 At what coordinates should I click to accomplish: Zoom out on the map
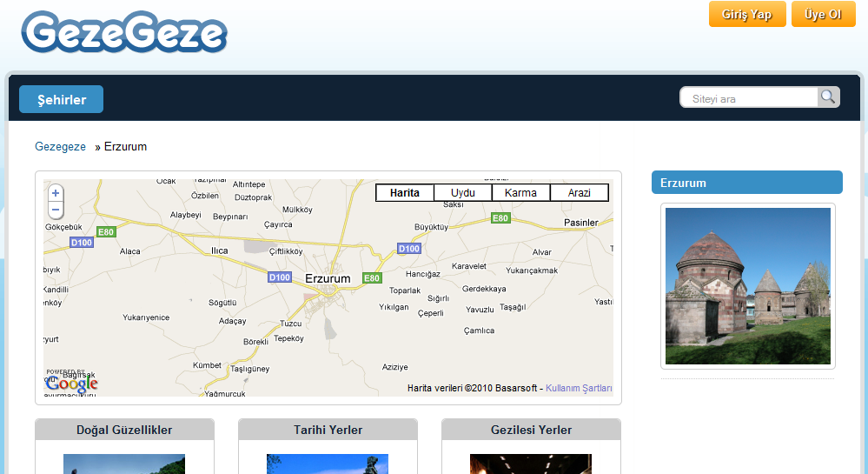point(56,210)
